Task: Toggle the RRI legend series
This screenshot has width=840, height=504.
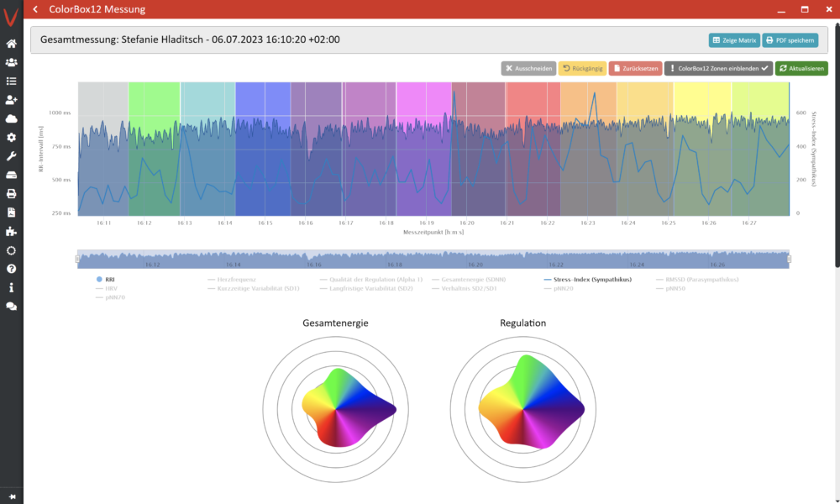Action: click(x=106, y=280)
